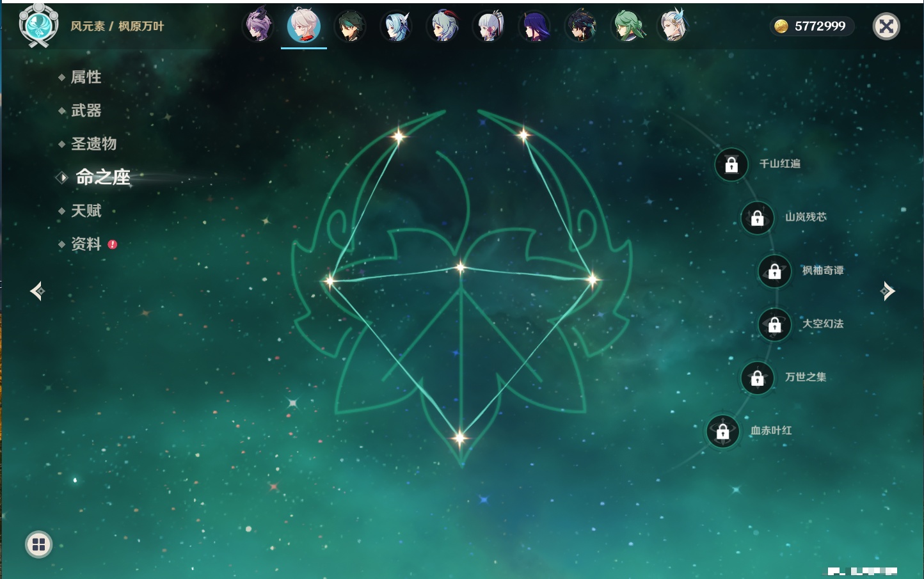Open the locked 千山红遍 constellation node
The height and width of the screenshot is (579, 924).
point(731,165)
